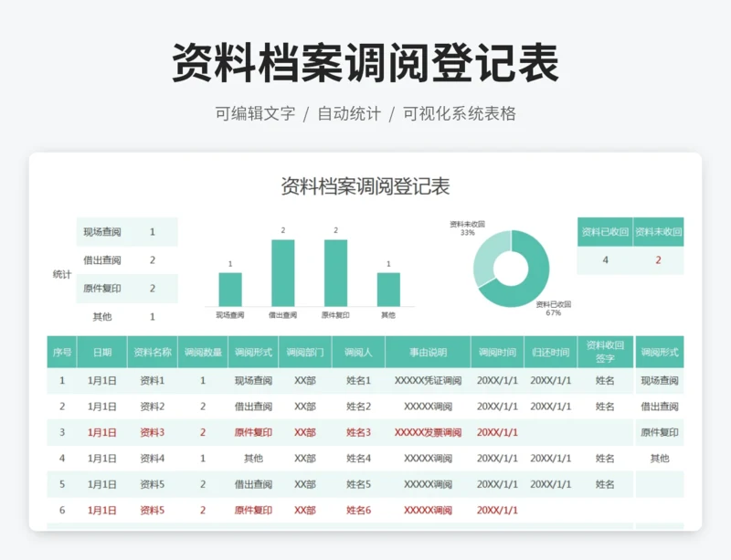Click the 原件复印 bar in the bar chart
The image size is (731, 560).
coord(335,273)
